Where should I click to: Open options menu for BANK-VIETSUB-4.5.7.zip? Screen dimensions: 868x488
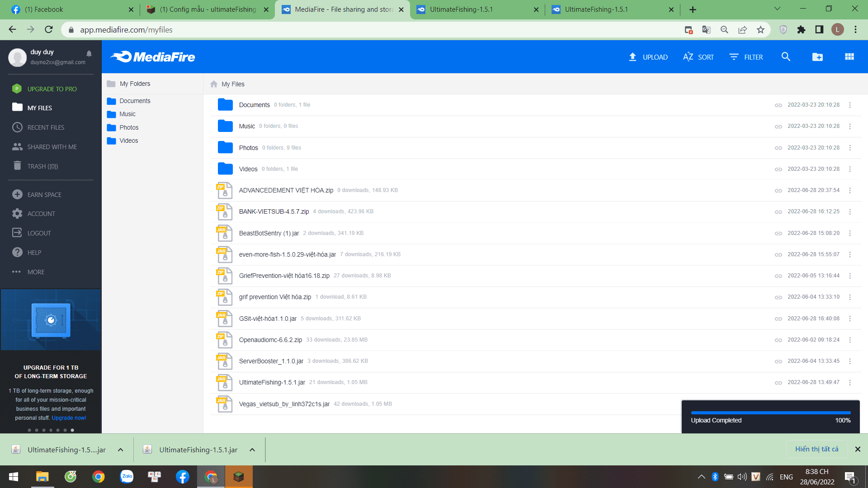(850, 212)
